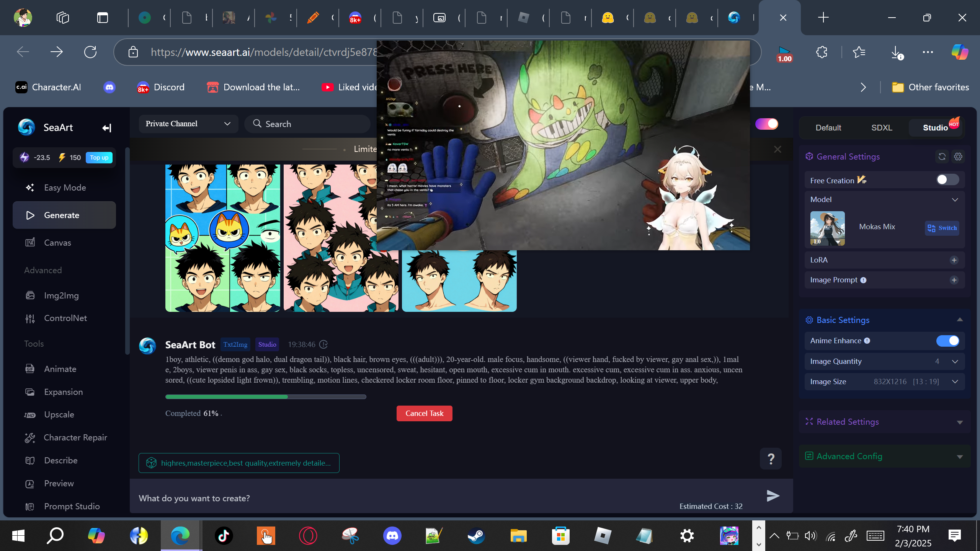Open the Character Repair tool

64,437
